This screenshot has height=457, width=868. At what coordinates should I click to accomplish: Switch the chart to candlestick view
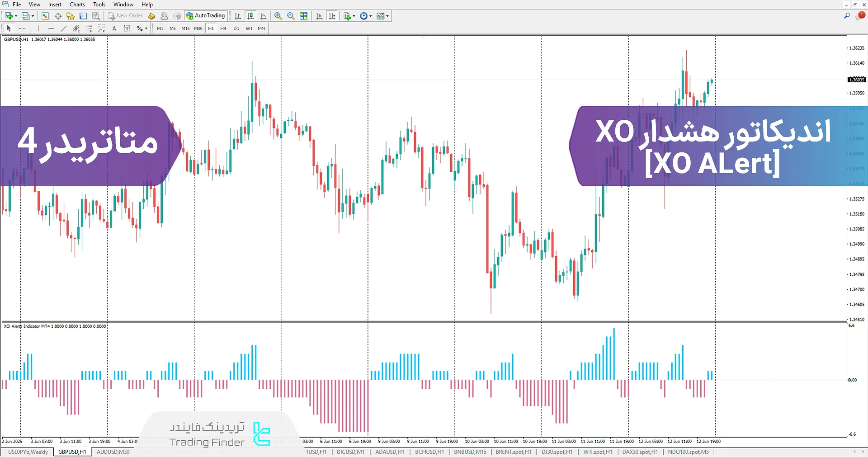coord(250,16)
